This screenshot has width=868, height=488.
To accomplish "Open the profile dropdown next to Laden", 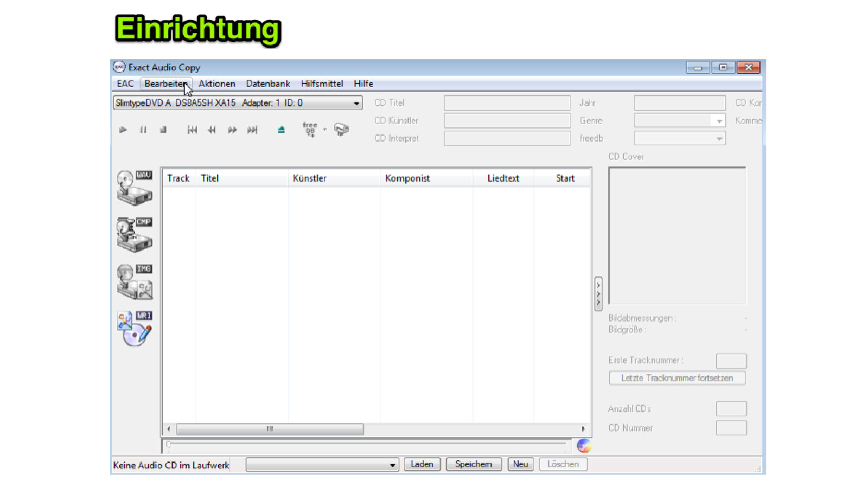I will [322, 465].
